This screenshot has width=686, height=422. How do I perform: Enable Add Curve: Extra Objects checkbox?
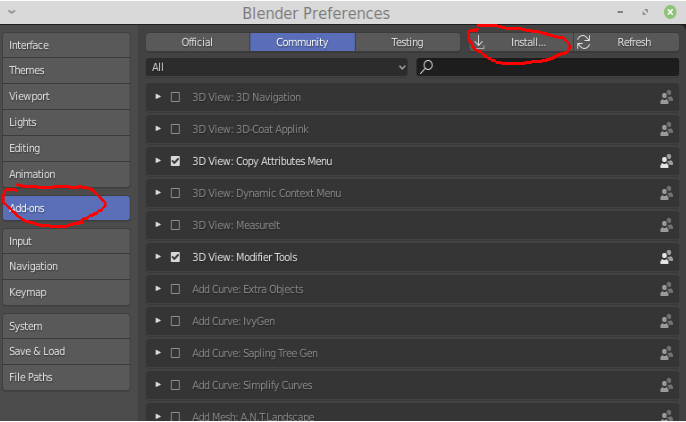[x=175, y=289]
